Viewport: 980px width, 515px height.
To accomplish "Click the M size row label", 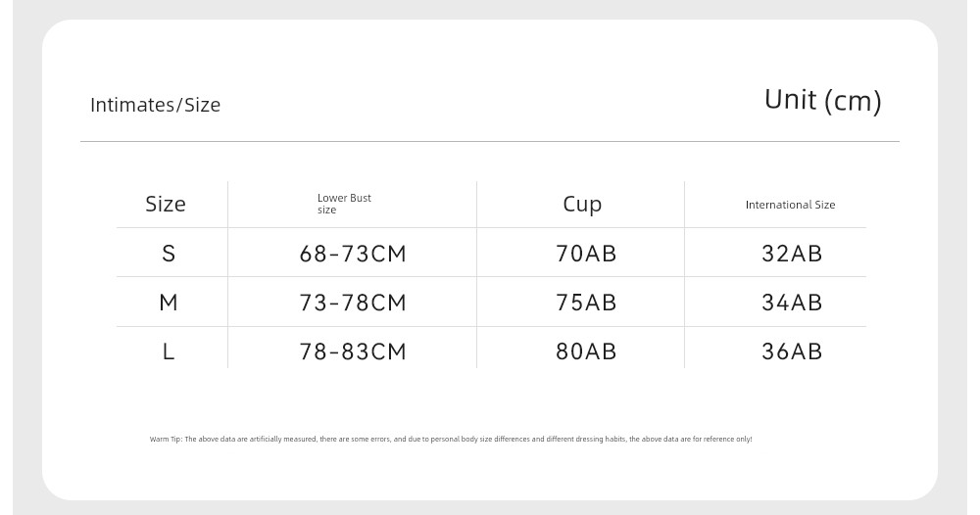I will tap(169, 303).
